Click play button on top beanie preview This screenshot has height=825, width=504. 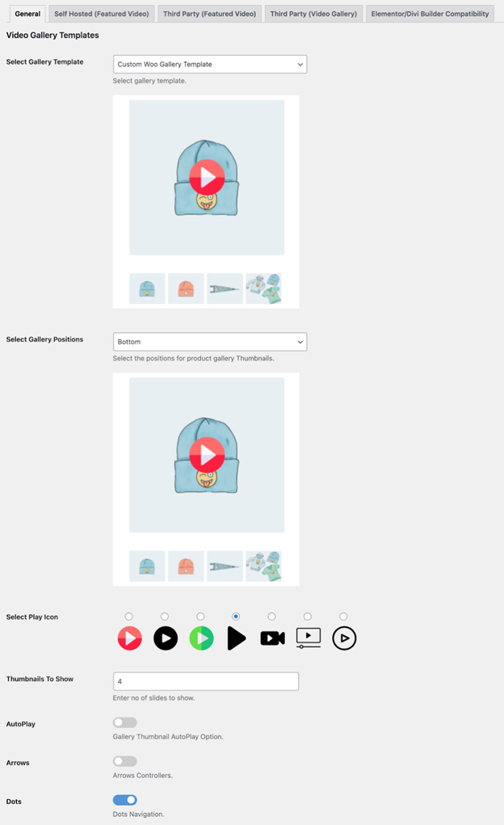click(x=207, y=176)
